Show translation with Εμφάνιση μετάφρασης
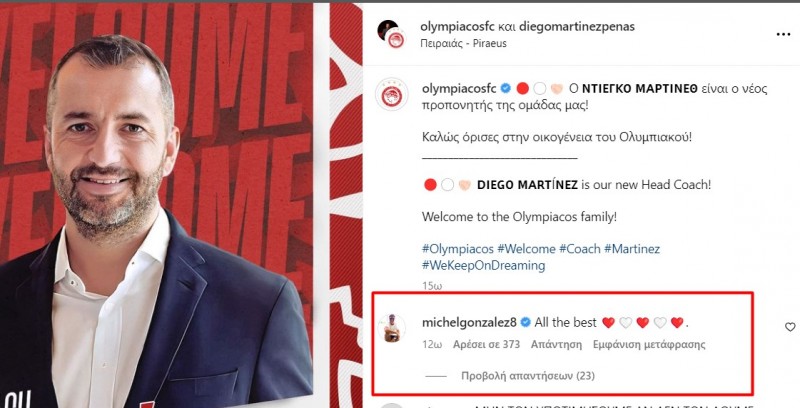Image resolution: width=800 pixels, height=408 pixels. click(x=649, y=344)
